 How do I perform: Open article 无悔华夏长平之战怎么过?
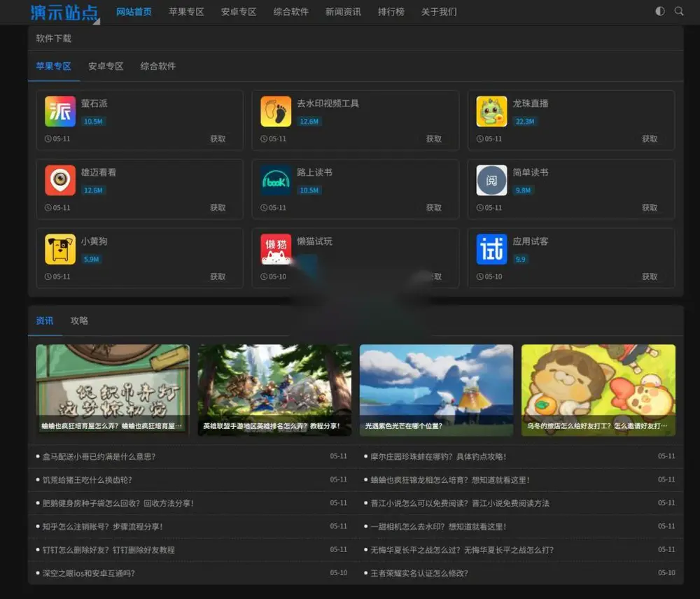[x=462, y=550]
